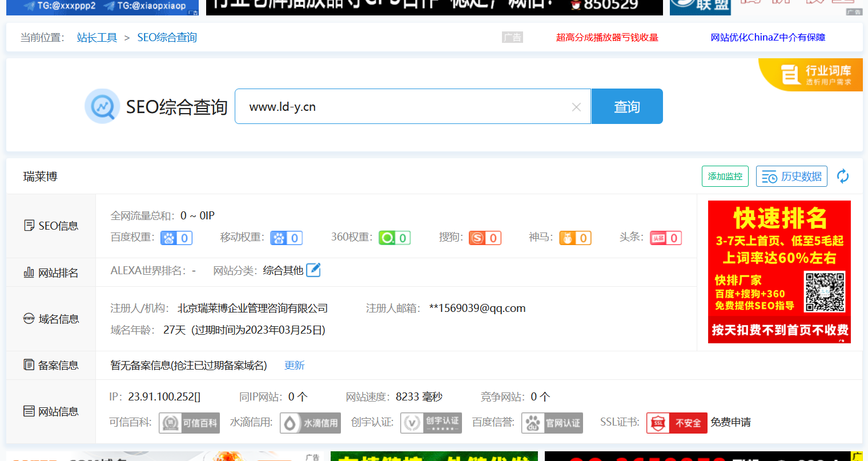The width and height of the screenshot is (868, 461).
Task: Click the 查询 search button
Action: (627, 106)
